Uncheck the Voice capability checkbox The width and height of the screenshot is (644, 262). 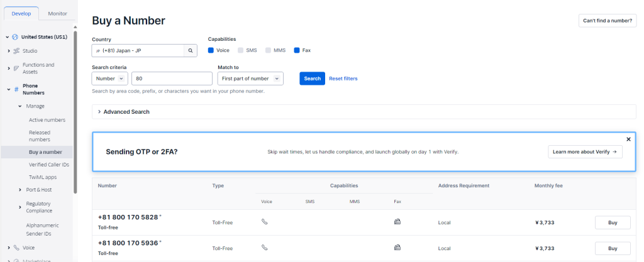coord(211,50)
